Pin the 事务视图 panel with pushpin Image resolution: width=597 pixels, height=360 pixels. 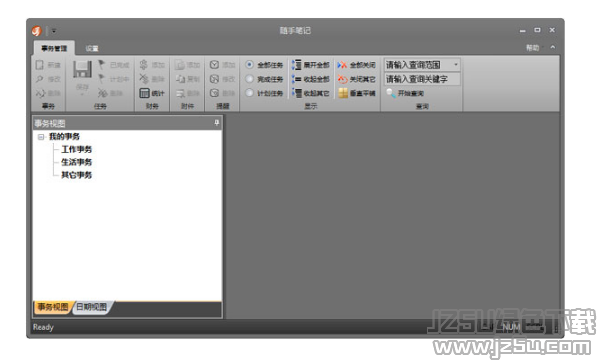click(216, 123)
